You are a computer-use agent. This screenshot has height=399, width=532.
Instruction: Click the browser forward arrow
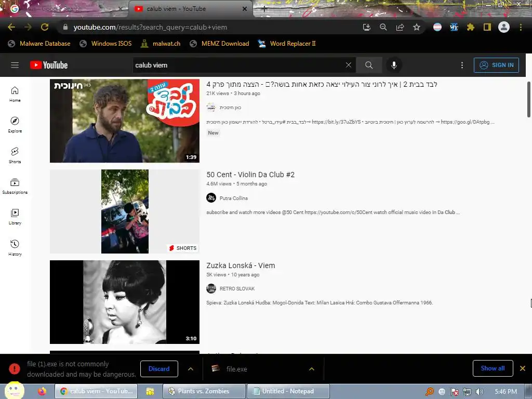28,27
